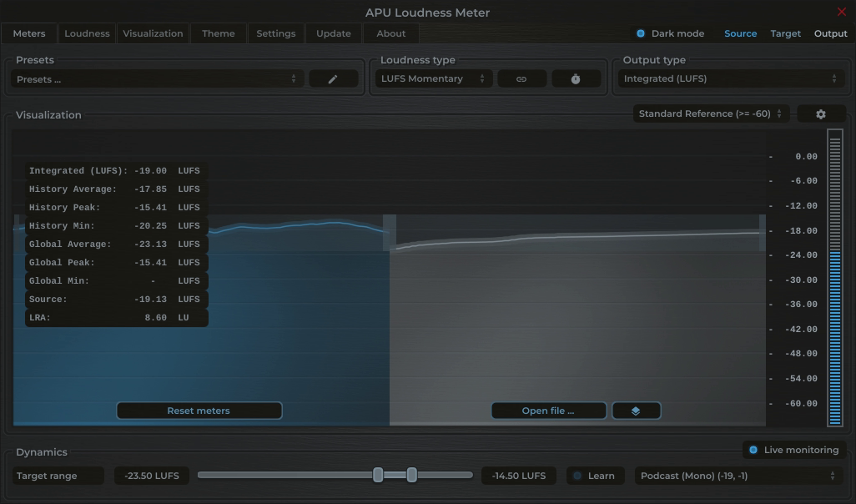Click the stopwatch icon in Loudness type
The image size is (856, 504).
575,78
